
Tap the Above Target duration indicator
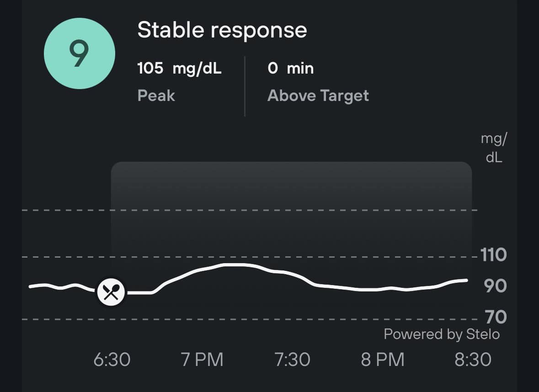pyautogui.click(x=319, y=95)
